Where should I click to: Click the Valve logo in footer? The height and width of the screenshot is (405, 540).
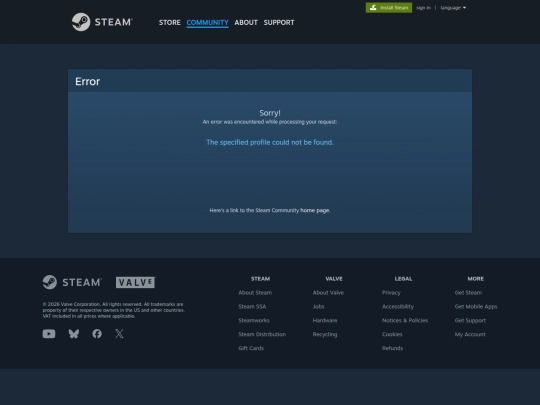tap(136, 282)
